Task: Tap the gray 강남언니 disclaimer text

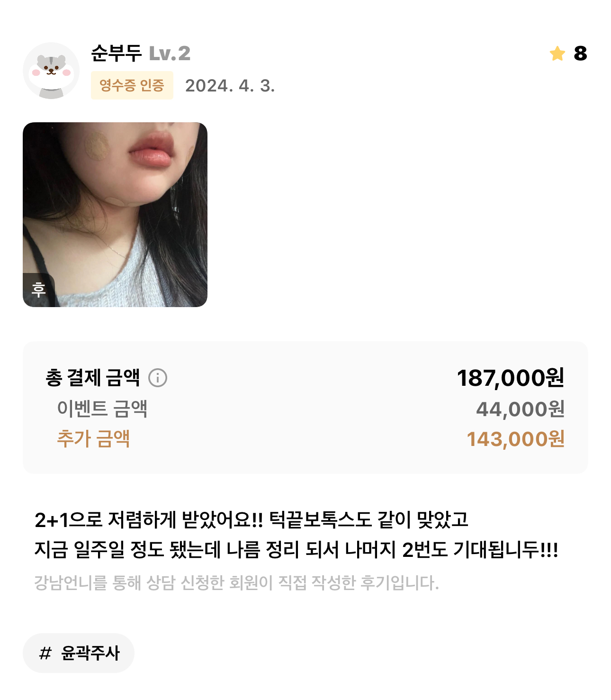Action: (x=237, y=582)
